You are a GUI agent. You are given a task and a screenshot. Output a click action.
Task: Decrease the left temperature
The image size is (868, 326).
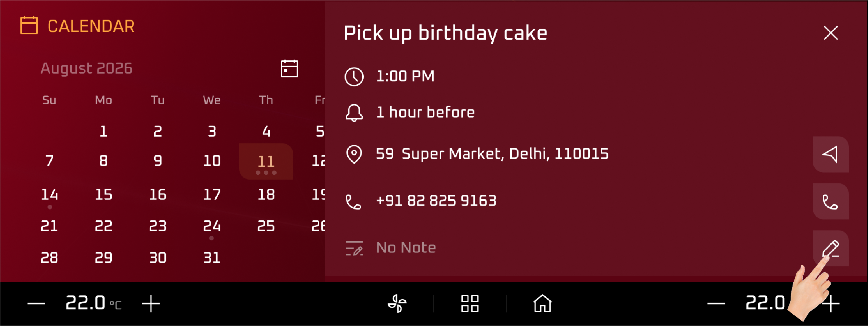37,303
